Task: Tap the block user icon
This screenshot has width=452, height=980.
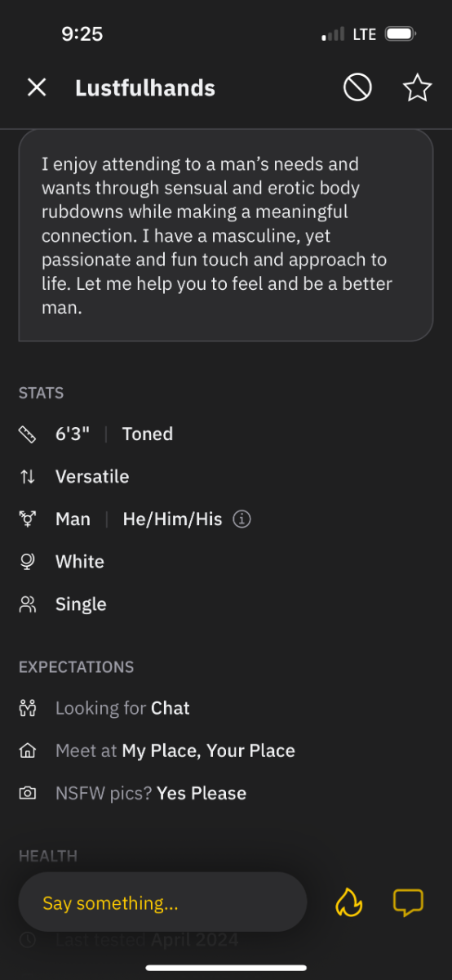Action: [x=357, y=87]
